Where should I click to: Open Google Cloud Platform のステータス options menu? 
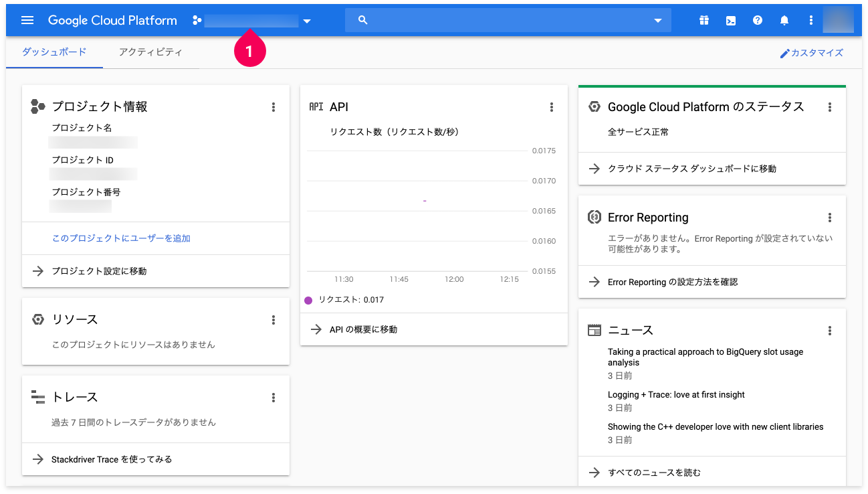tap(830, 107)
